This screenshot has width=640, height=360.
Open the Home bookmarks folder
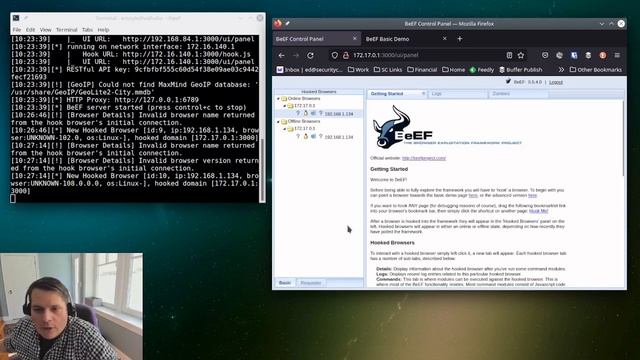click(x=453, y=70)
